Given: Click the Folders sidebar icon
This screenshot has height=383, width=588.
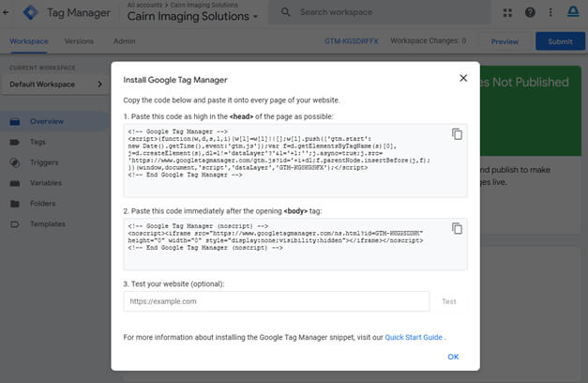Looking at the screenshot, I should [x=15, y=204].
